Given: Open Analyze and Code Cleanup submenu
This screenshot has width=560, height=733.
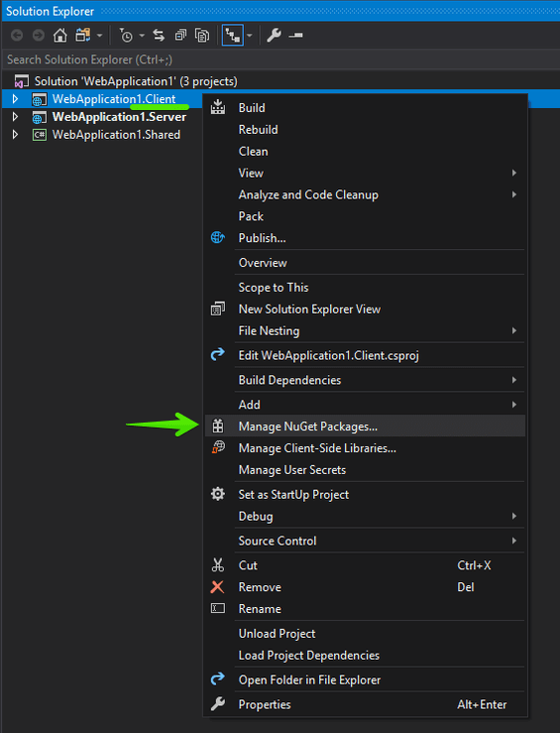Looking at the screenshot, I should 365,195.
